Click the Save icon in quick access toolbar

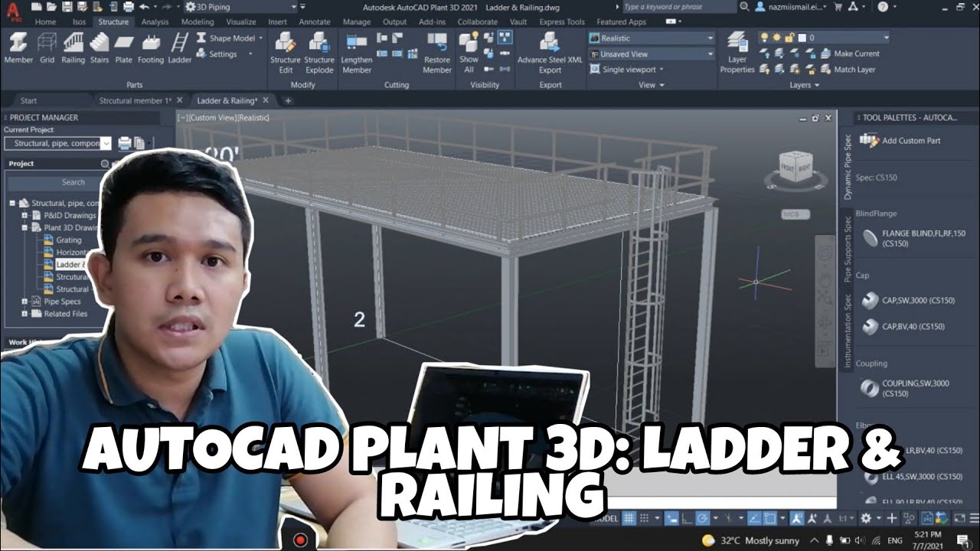(67, 7)
